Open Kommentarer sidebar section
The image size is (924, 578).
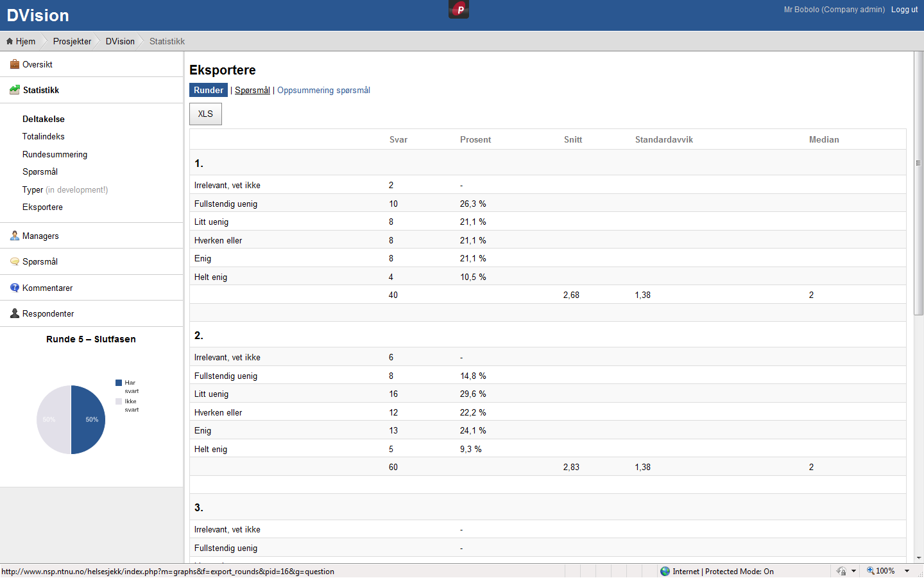coord(47,288)
